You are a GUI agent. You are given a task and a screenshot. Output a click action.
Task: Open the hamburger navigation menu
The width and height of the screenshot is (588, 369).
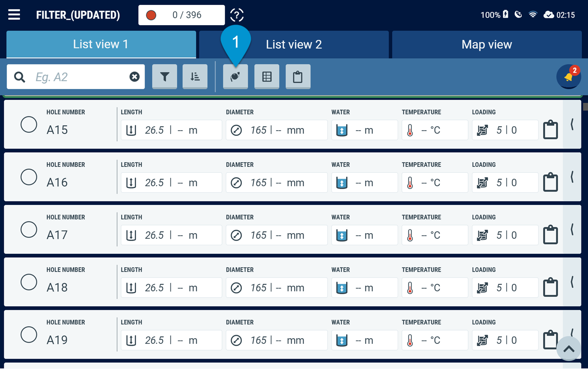pyautogui.click(x=14, y=15)
